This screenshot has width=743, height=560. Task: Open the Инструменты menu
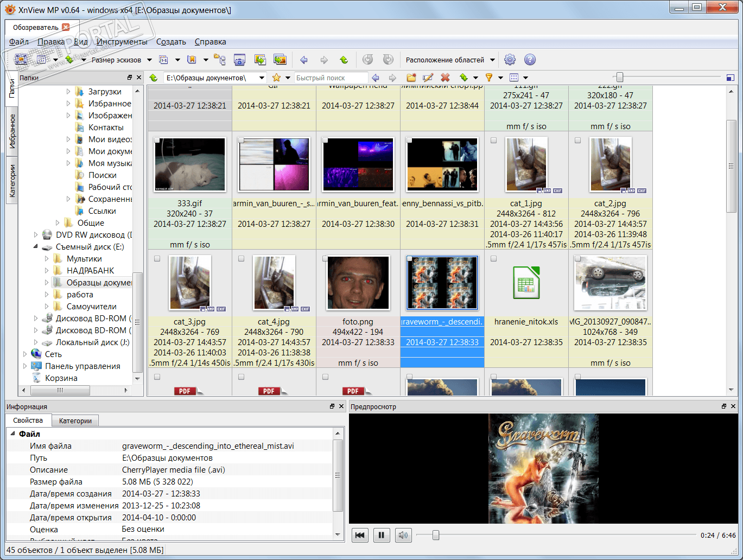[x=122, y=42]
